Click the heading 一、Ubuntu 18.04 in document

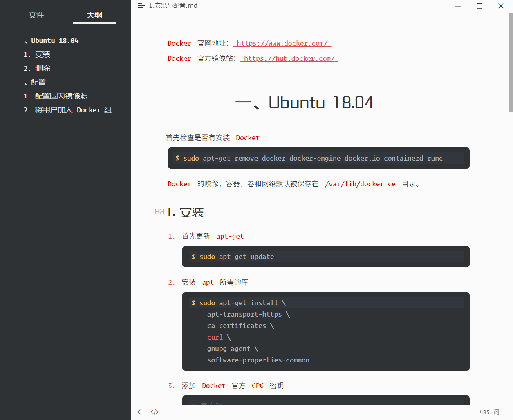[305, 103]
